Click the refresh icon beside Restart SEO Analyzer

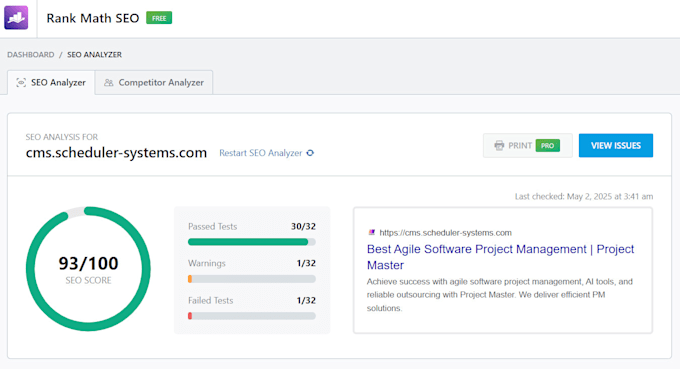click(x=310, y=153)
